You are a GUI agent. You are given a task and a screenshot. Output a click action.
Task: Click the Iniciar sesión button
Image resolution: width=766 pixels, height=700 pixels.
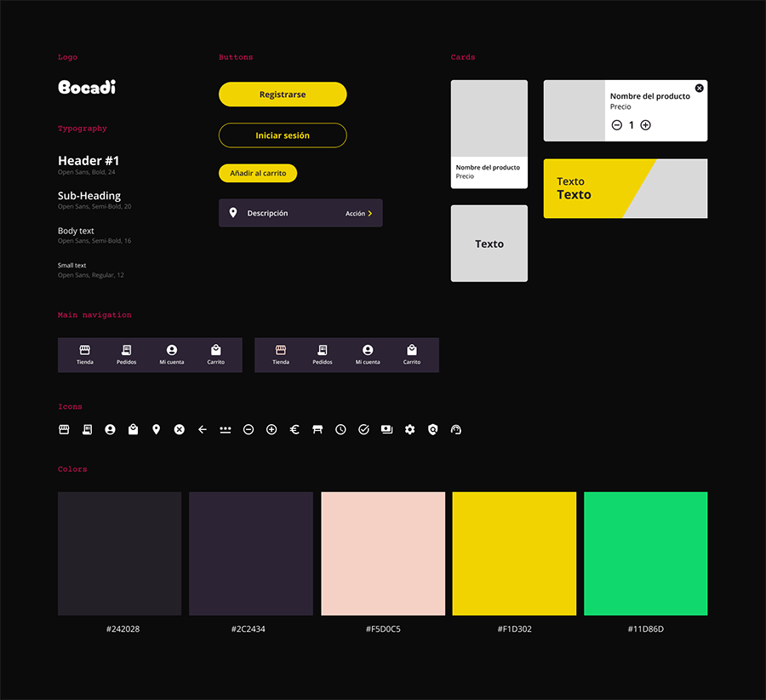282,135
